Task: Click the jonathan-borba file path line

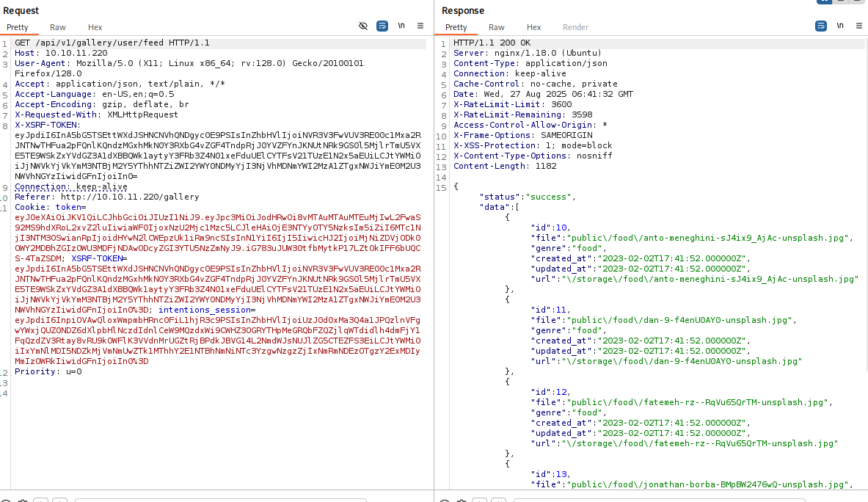Action: [692, 484]
